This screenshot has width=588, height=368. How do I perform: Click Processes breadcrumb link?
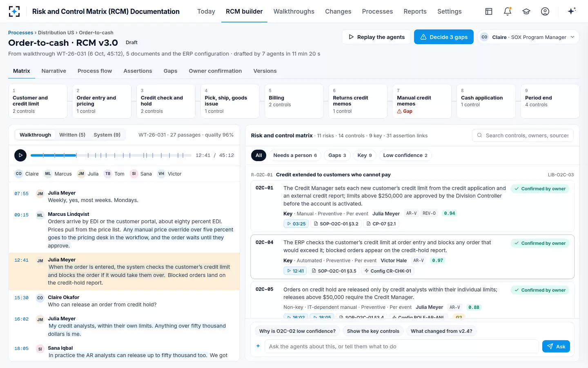point(20,33)
